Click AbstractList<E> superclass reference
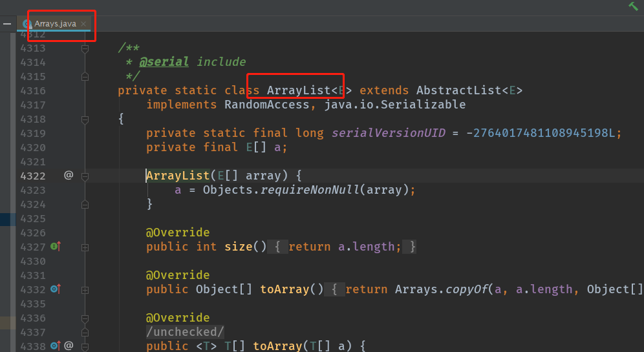 click(469, 90)
